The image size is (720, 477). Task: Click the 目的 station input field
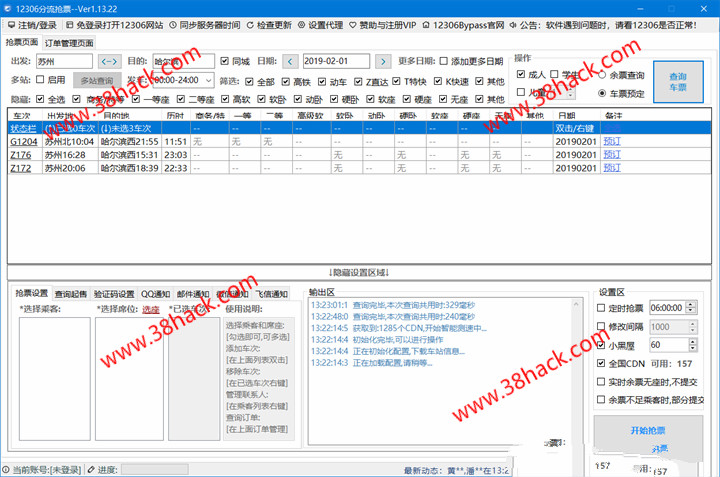[184, 61]
